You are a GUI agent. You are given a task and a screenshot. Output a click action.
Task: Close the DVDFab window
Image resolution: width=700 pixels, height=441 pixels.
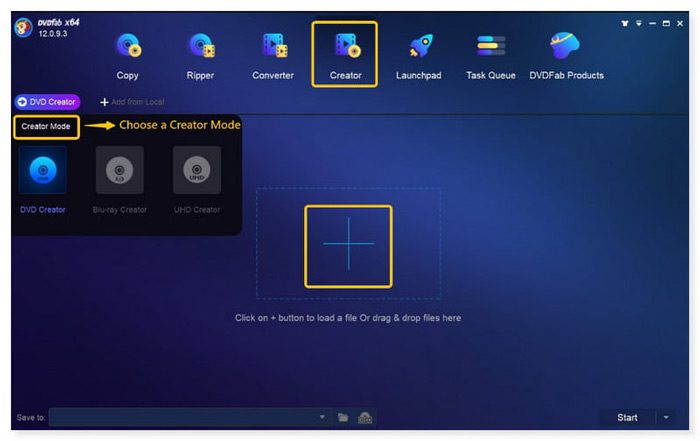680,23
